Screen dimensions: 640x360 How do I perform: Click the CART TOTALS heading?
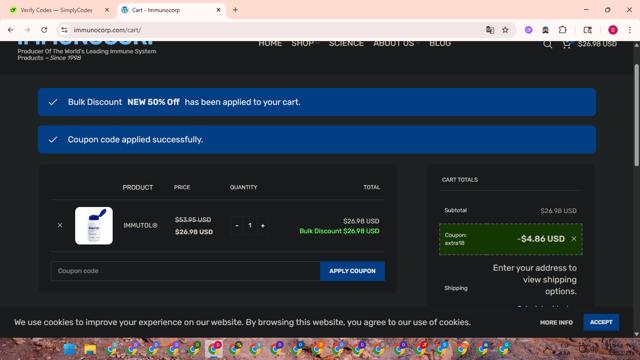pos(460,180)
